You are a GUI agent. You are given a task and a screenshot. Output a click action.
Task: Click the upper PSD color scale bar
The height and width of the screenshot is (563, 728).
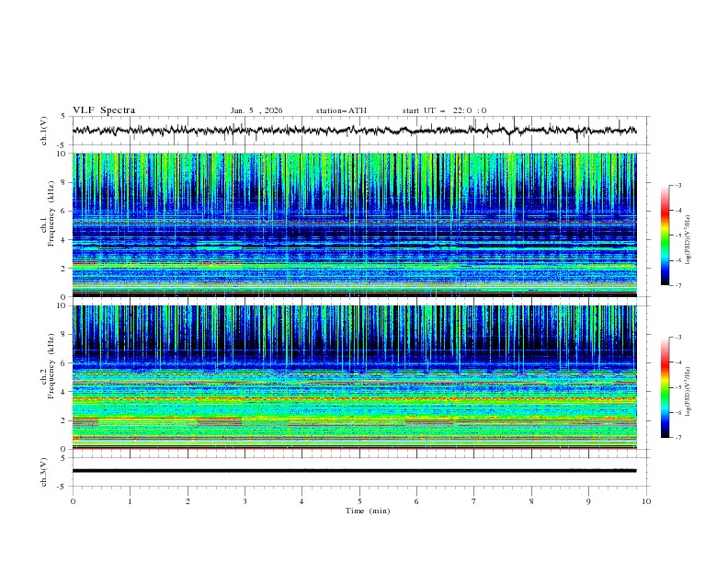tap(665, 235)
